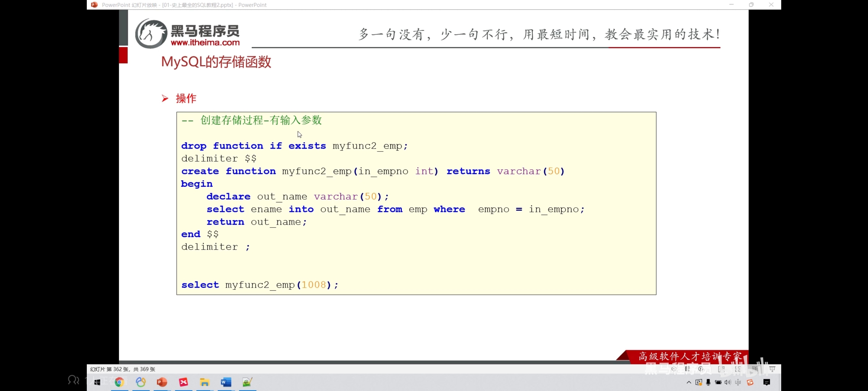Screen dimensions: 868x391
Task: Open the see-all-slides menu icon
Action: pyautogui.click(x=687, y=369)
